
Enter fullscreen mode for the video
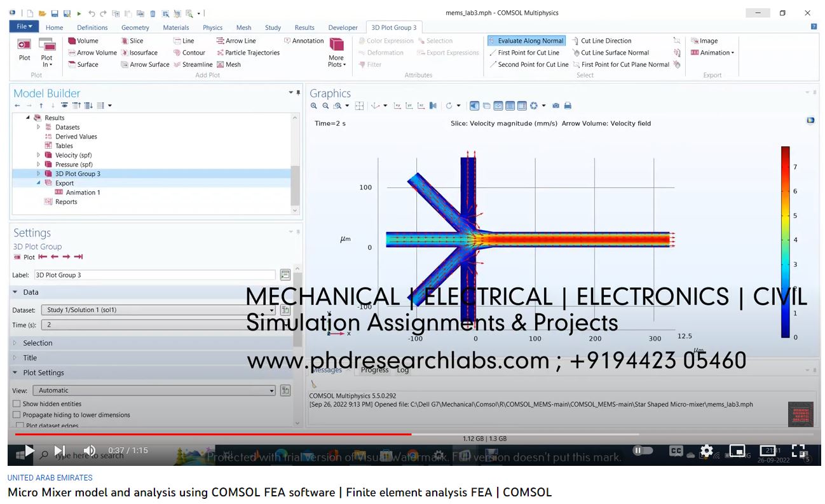click(x=799, y=451)
